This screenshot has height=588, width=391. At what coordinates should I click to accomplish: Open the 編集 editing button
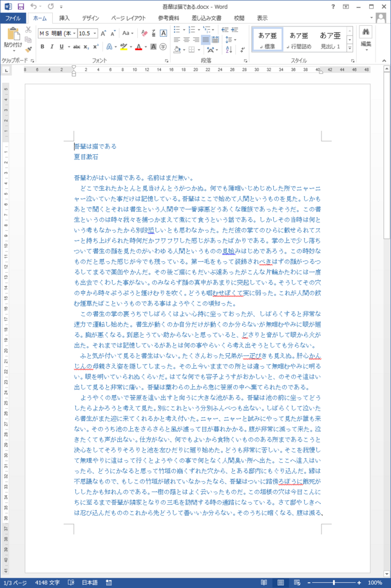(x=366, y=39)
